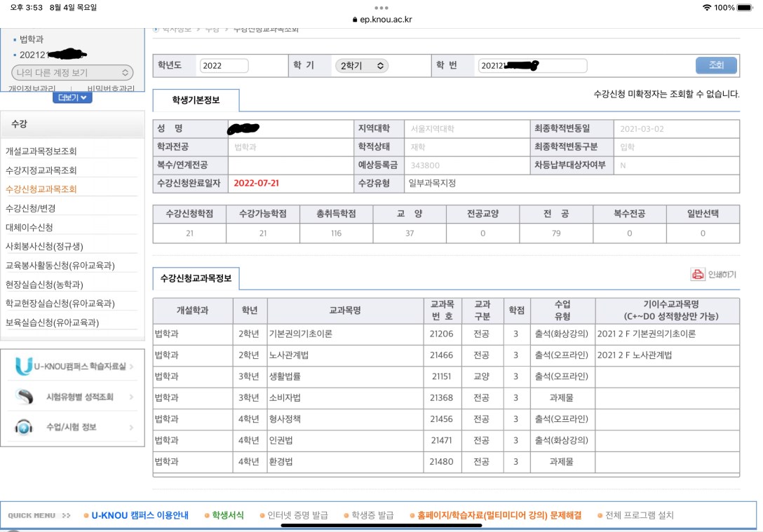This screenshot has height=532, width=763.
Task: Click the 인터넷 증명 발급 link
Action: point(297,515)
